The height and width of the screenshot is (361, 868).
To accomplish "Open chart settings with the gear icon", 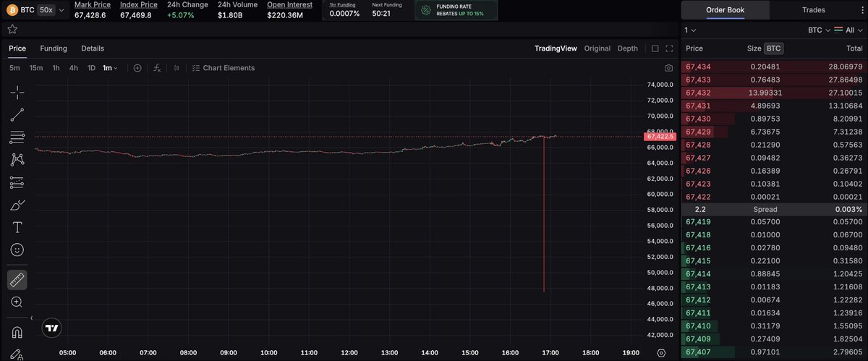I will point(661,352).
